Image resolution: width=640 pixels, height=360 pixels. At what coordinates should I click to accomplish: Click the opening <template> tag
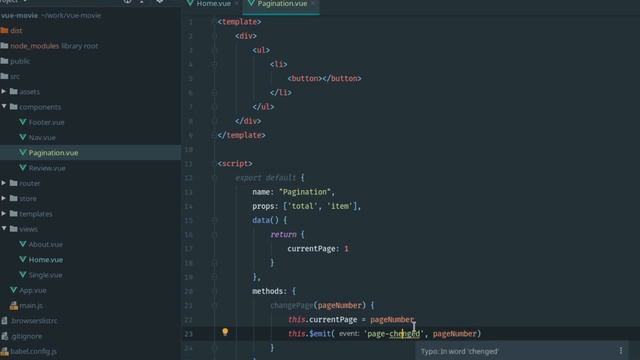coord(240,22)
